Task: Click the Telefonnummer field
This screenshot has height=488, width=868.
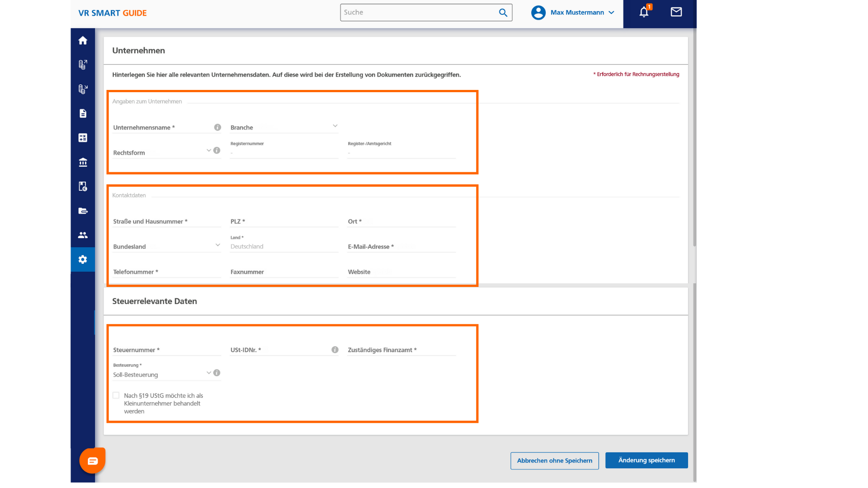Action: 167,272
